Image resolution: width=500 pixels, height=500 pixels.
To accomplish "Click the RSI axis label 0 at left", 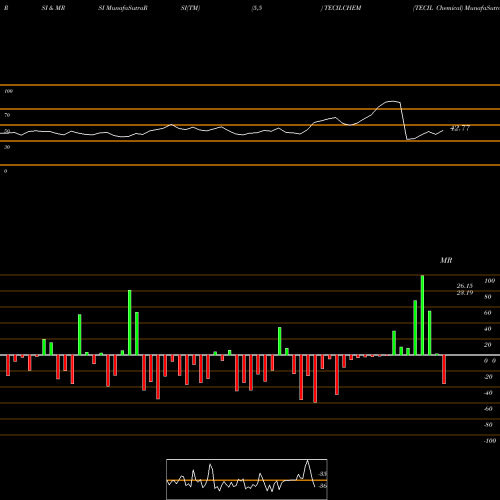I will [x=5, y=171].
